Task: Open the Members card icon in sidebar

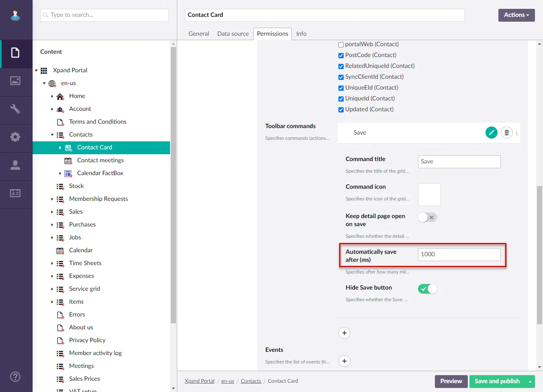Action: click(15, 193)
